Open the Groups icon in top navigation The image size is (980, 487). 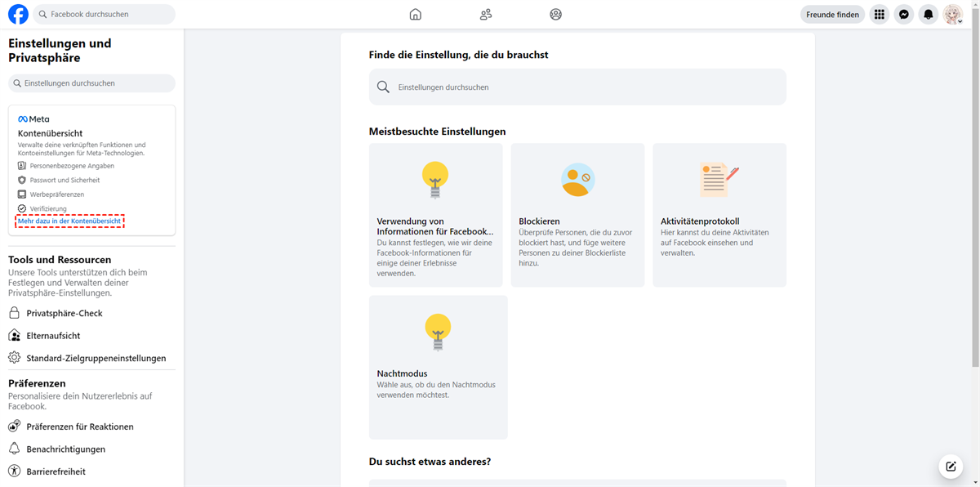556,14
